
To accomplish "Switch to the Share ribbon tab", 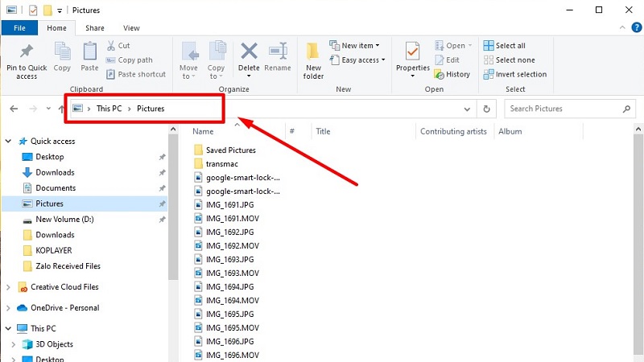I will 94,28.
